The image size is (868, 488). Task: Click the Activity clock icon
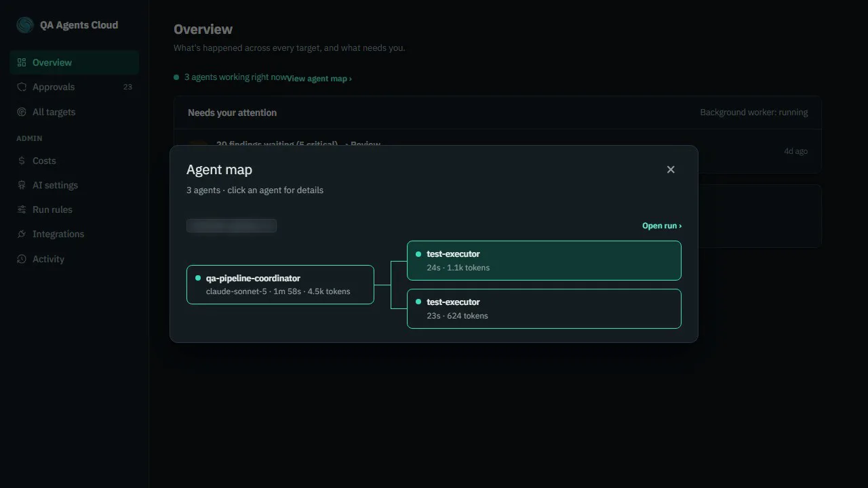22,259
